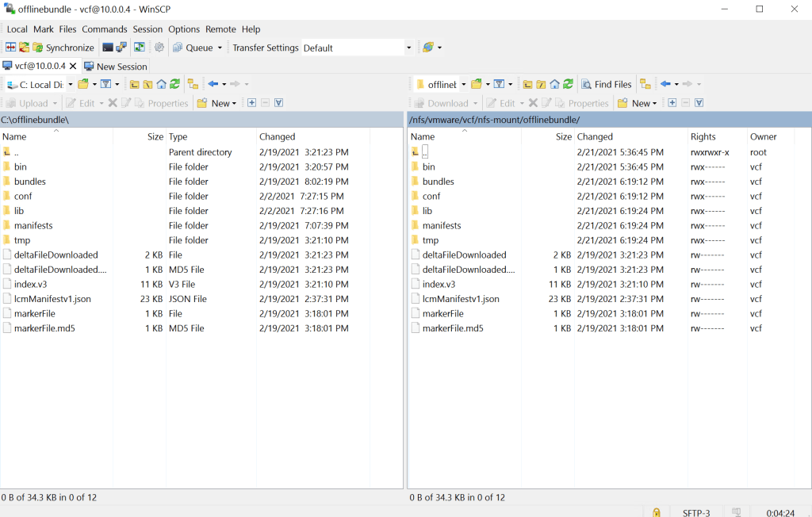Select lcmManifestv1.json in the local panel
The width and height of the screenshot is (812, 517).
[52, 299]
